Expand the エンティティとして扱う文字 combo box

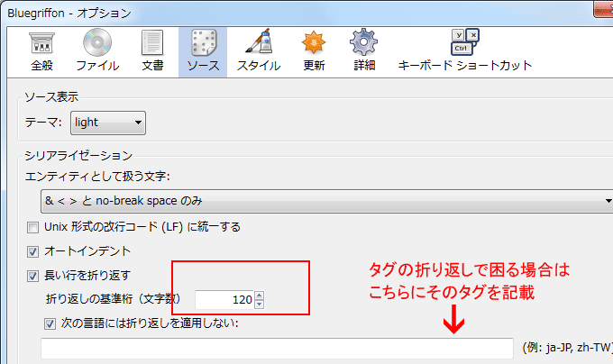coord(327,201)
